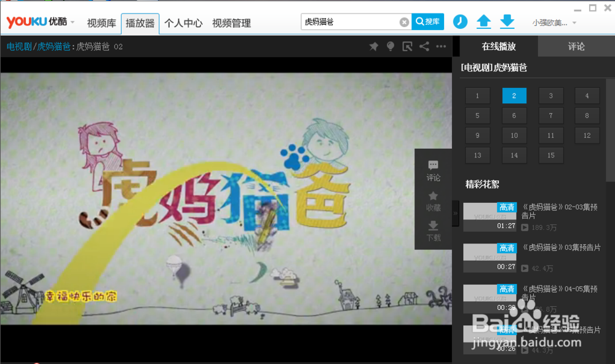The height and width of the screenshot is (364, 615).
Task: Toggle the light bulb icon
Action: coord(391,47)
